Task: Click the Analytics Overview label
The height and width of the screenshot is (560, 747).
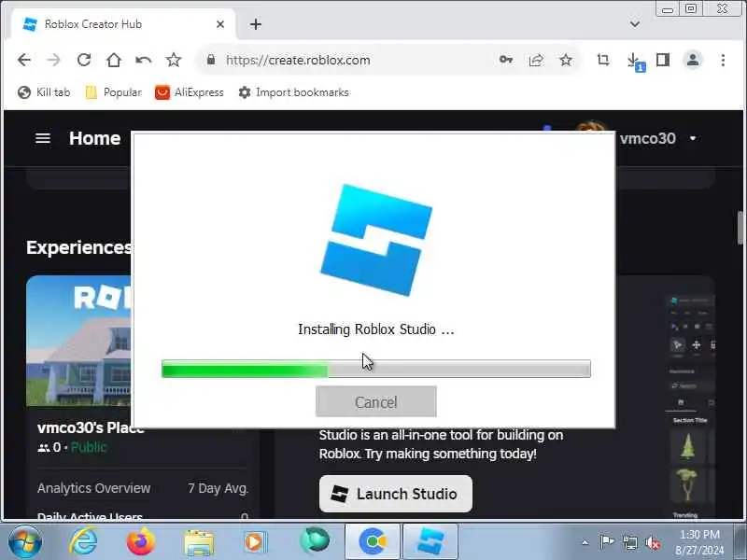Action: (x=94, y=488)
